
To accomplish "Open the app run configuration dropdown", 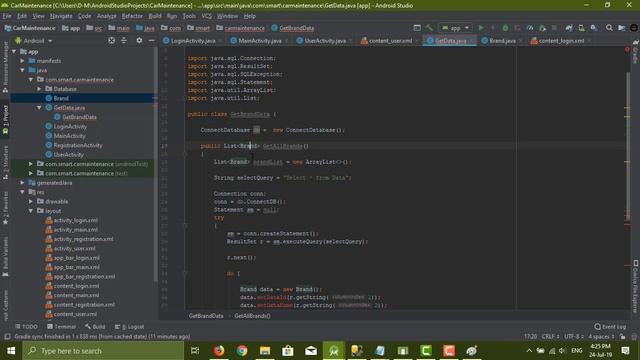I will 456,28.
